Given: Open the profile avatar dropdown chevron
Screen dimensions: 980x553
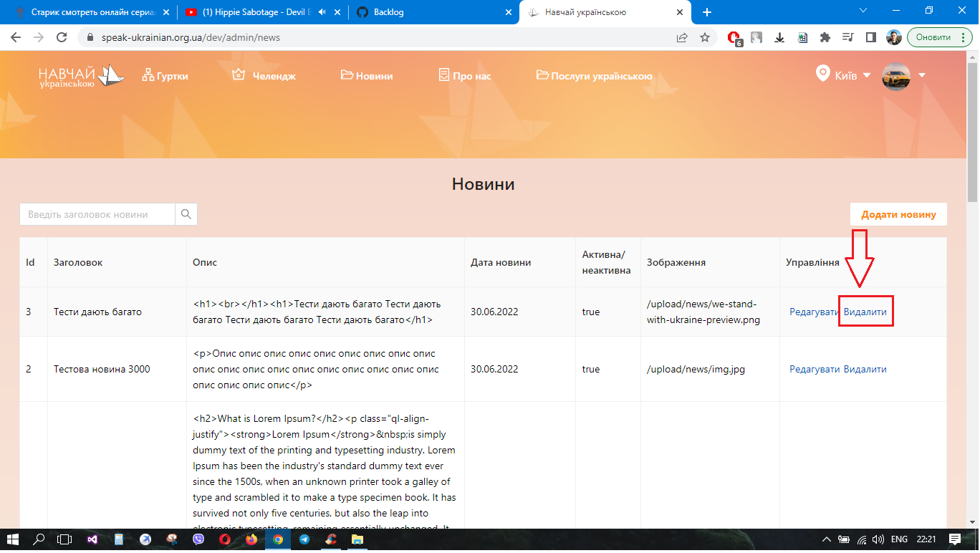Looking at the screenshot, I should pos(922,74).
